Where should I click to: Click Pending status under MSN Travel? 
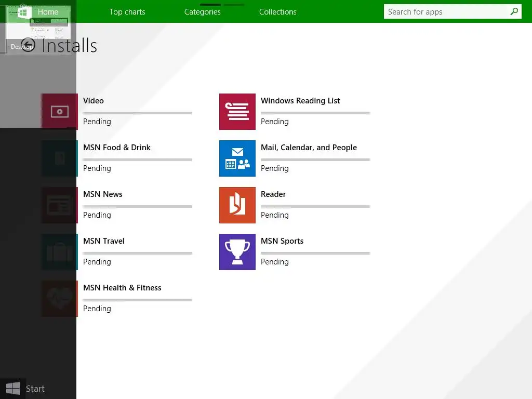coord(97,262)
